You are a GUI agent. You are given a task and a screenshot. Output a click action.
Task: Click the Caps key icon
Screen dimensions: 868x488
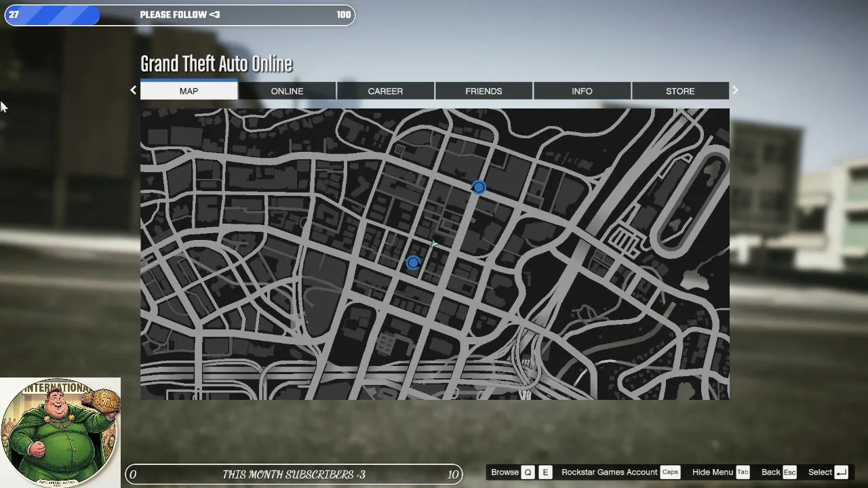670,472
